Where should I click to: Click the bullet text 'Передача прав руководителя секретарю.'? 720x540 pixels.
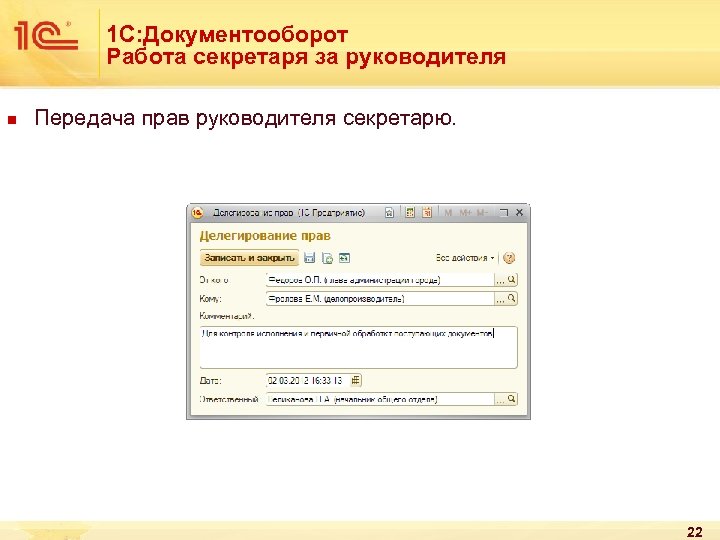tap(246, 118)
